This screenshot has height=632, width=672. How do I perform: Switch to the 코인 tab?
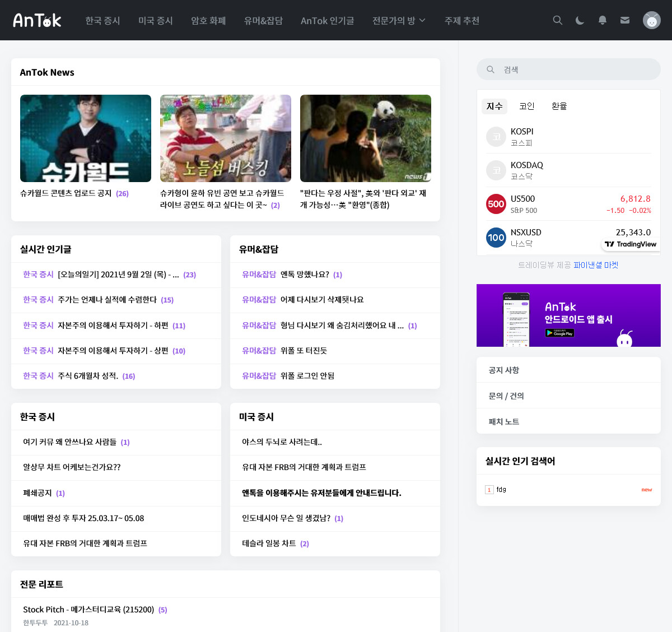pos(527,106)
